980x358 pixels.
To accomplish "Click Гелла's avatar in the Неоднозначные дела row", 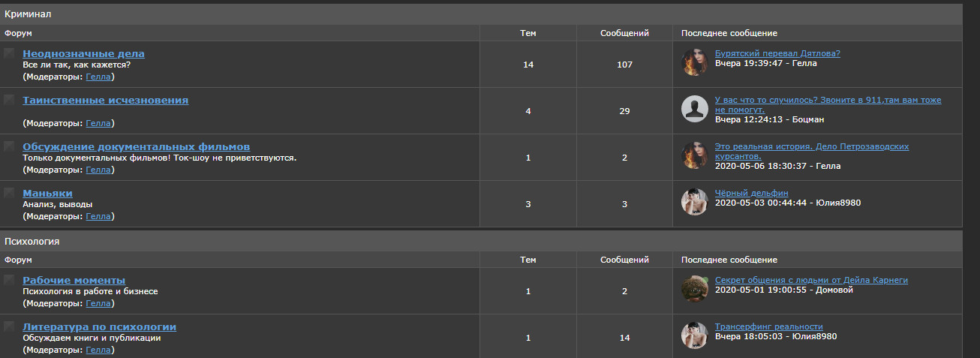I will (x=694, y=62).
